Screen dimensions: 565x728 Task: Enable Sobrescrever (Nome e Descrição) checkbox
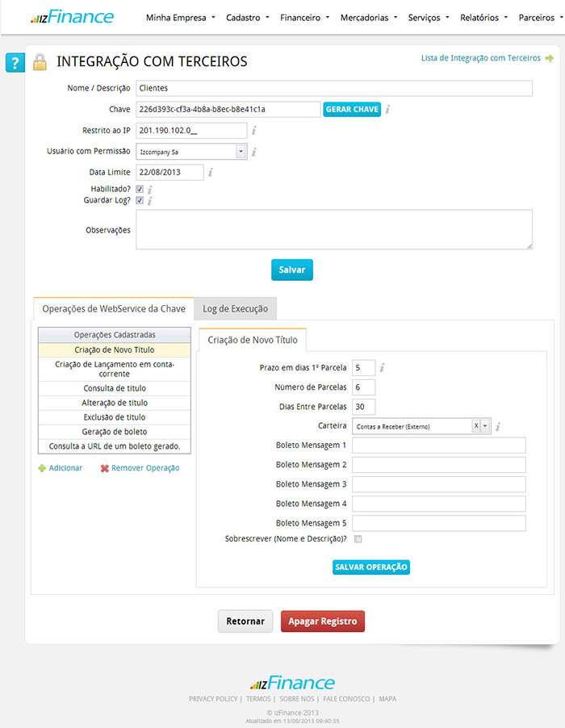coord(358,539)
